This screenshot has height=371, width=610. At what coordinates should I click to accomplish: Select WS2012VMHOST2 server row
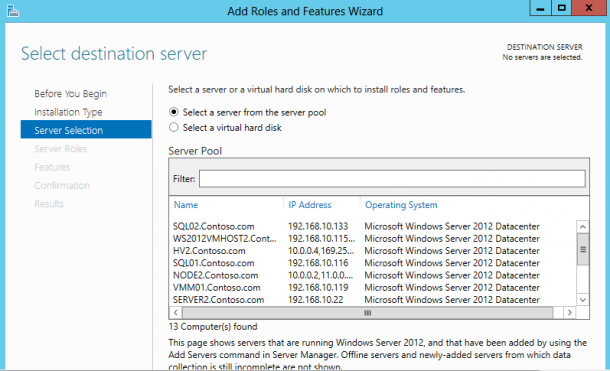click(x=373, y=238)
